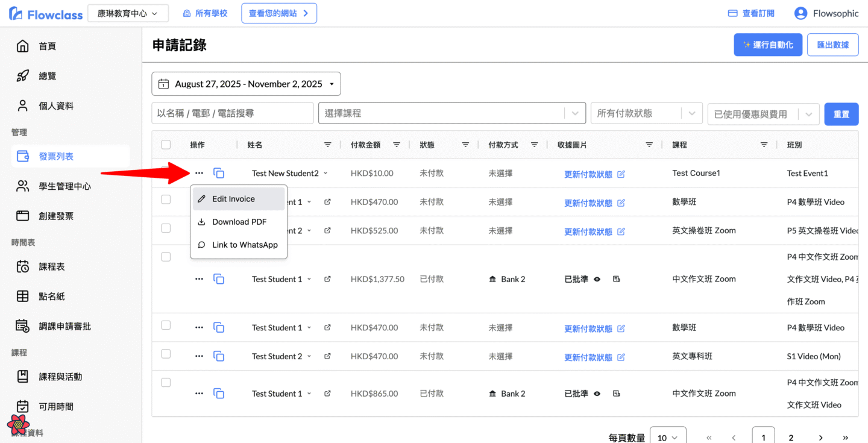The width and height of the screenshot is (868, 443).
Task: Click the 運行自動化 button
Action: (x=767, y=45)
